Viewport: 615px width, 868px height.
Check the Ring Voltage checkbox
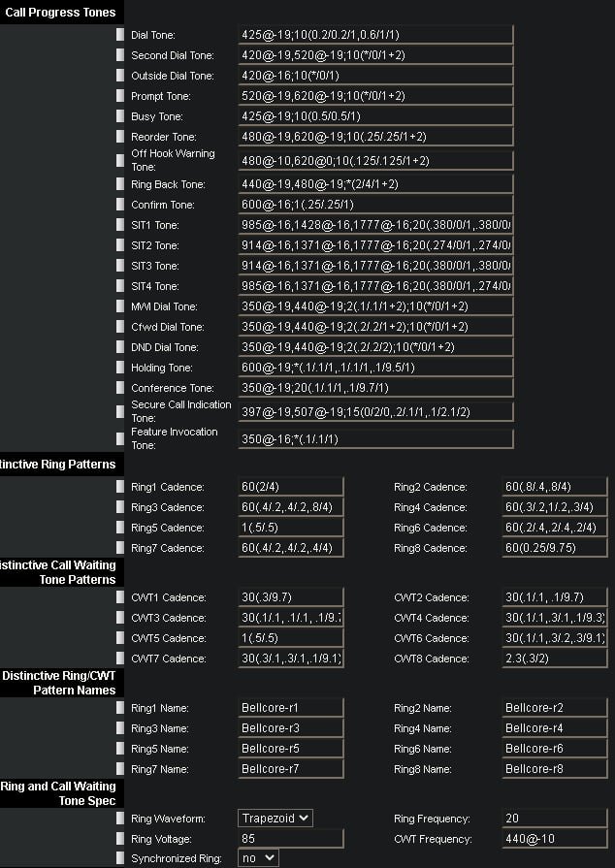click(x=121, y=839)
